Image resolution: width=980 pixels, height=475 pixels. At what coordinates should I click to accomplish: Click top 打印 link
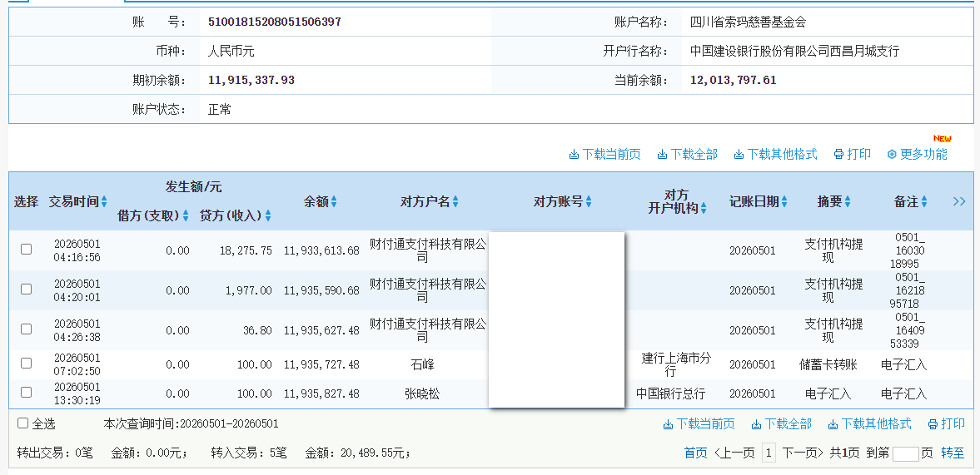pos(858,154)
